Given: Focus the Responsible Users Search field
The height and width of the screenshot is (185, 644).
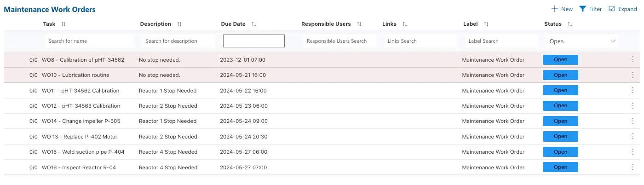Looking at the screenshot, I should coord(340,41).
